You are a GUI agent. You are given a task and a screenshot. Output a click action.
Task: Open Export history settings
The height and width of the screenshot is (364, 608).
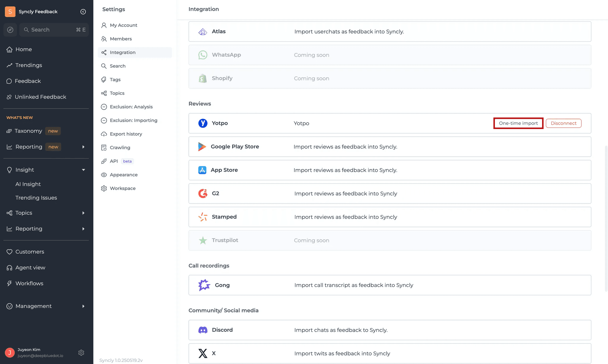click(x=135, y=134)
